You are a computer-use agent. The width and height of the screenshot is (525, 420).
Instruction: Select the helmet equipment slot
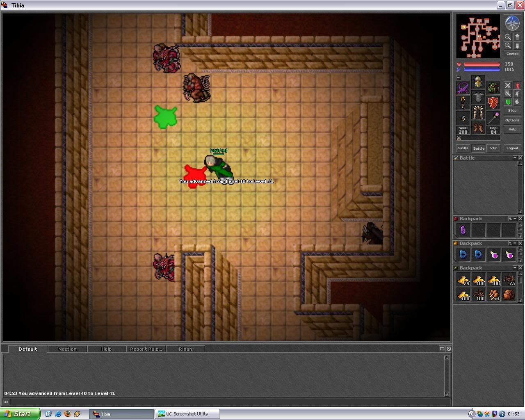pyautogui.click(x=478, y=82)
